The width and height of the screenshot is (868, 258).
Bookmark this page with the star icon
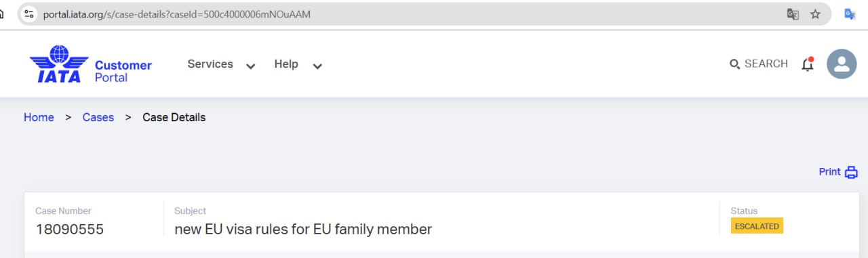(x=815, y=14)
